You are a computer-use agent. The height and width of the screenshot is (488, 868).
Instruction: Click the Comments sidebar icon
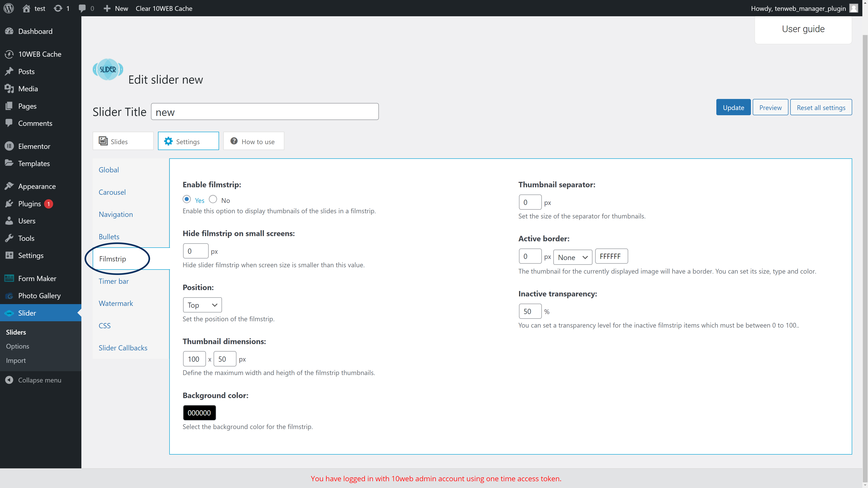tap(9, 123)
